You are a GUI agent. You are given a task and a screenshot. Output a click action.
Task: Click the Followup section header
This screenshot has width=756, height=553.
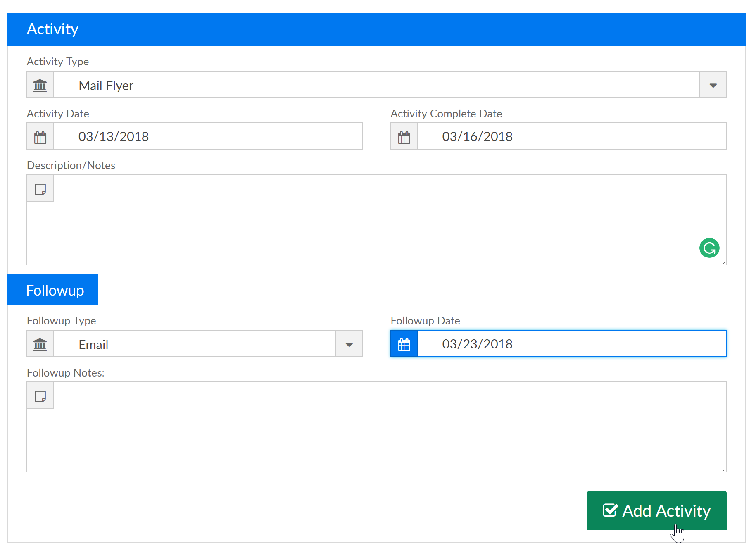(53, 290)
